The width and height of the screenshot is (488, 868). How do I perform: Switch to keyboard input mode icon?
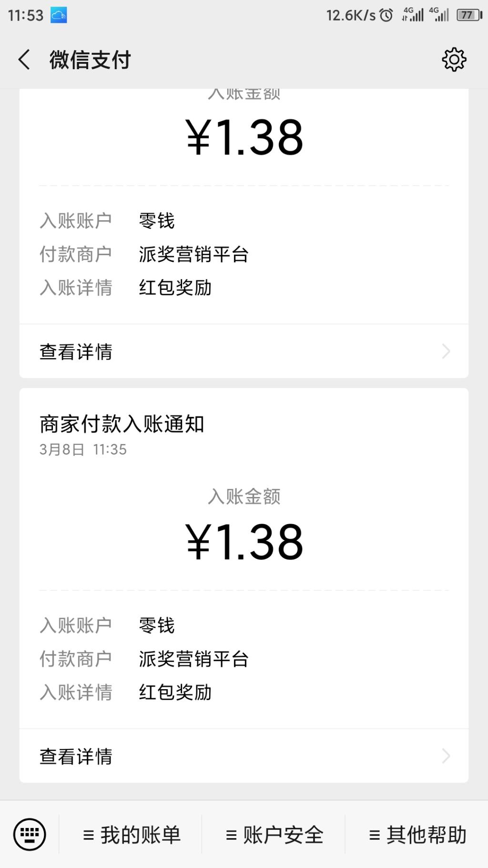click(x=30, y=835)
